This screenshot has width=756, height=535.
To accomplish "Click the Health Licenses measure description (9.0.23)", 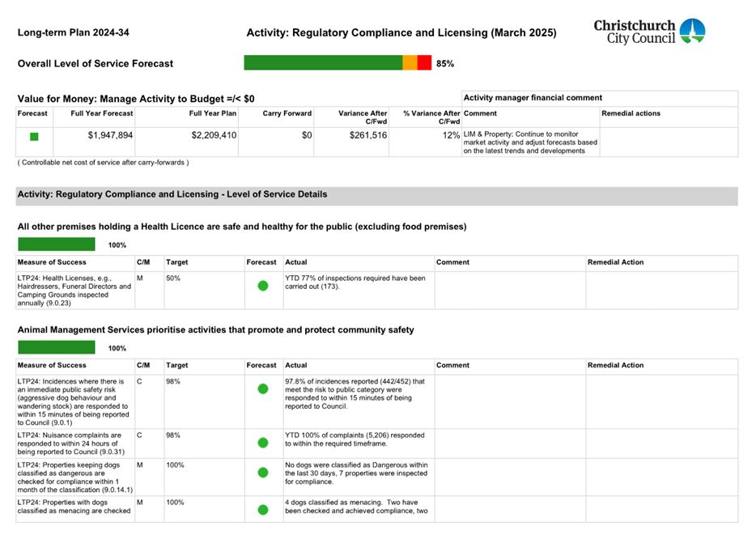I will 74,291.
